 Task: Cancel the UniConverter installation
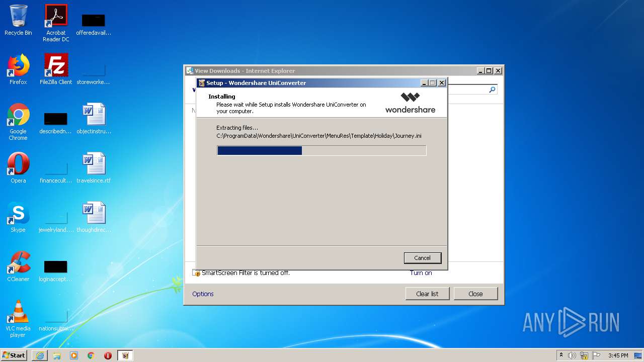[x=423, y=258]
